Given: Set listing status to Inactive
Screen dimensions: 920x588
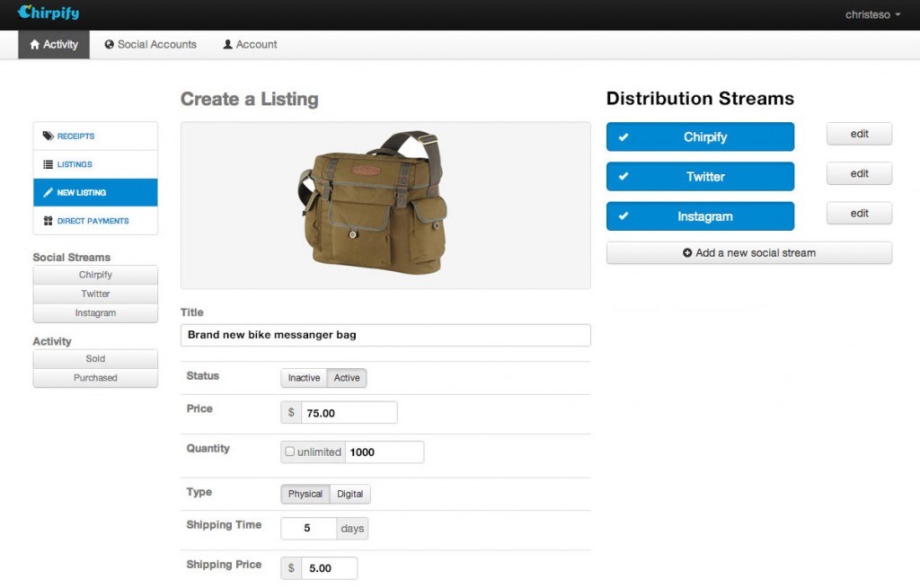Looking at the screenshot, I should tap(304, 378).
